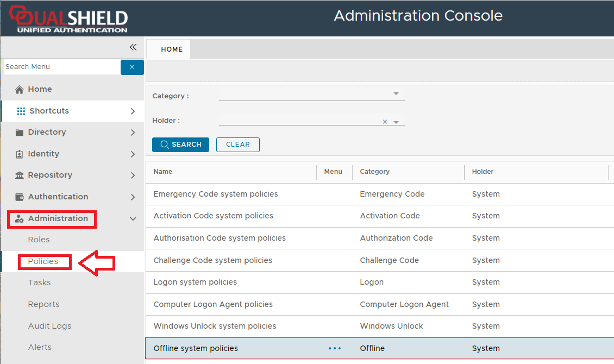Click the Directory folder icon
Image resolution: width=614 pixels, height=364 pixels.
pos(20,132)
